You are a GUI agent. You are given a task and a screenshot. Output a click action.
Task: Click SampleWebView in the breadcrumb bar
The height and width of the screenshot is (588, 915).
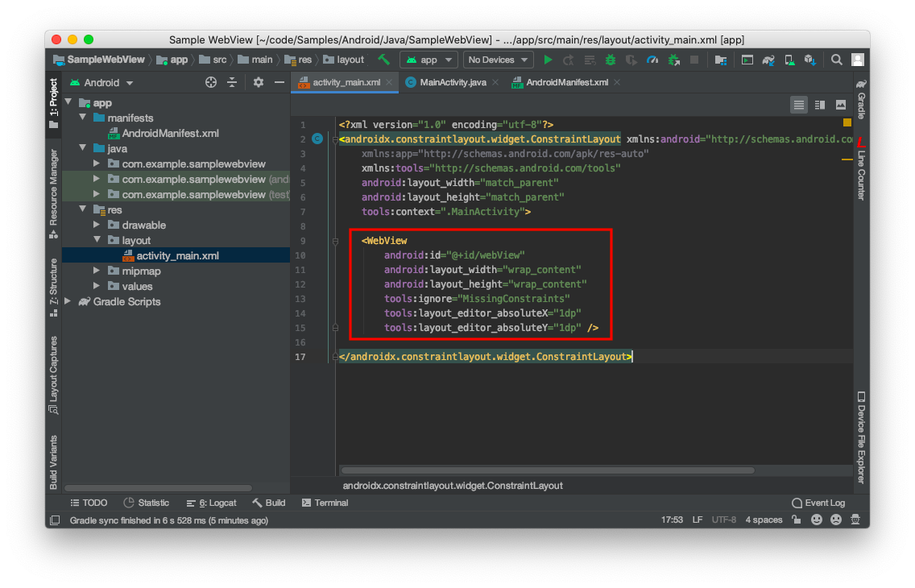coord(99,60)
